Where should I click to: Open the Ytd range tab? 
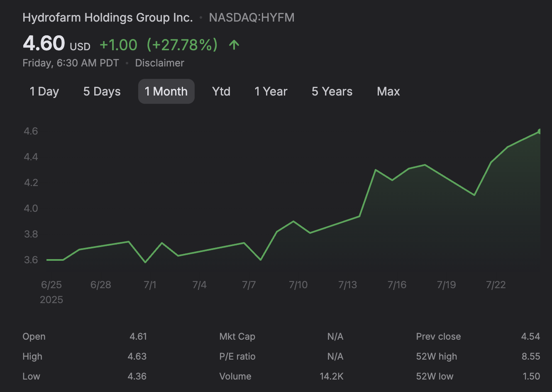pos(221,91)
